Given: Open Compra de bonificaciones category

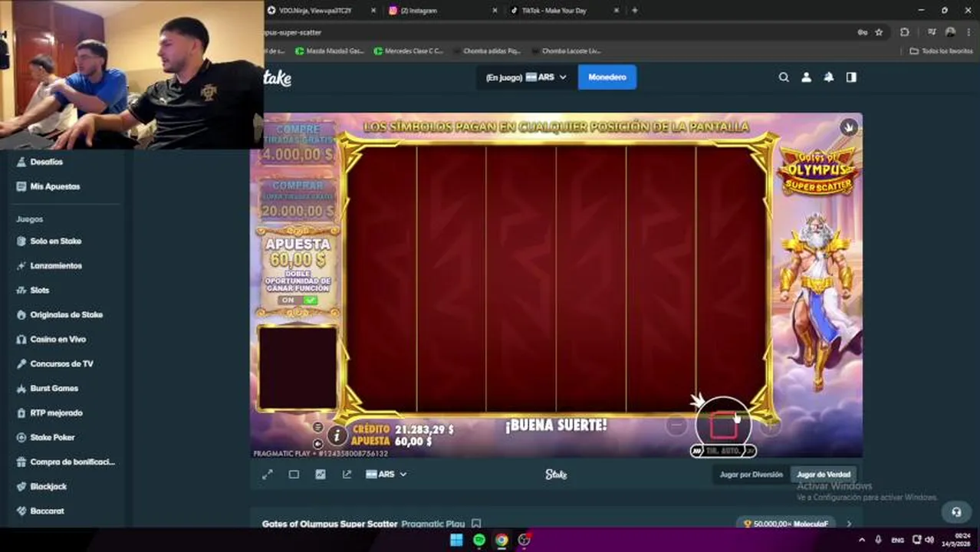Looking at the screenshot, I should pos(72,462).
